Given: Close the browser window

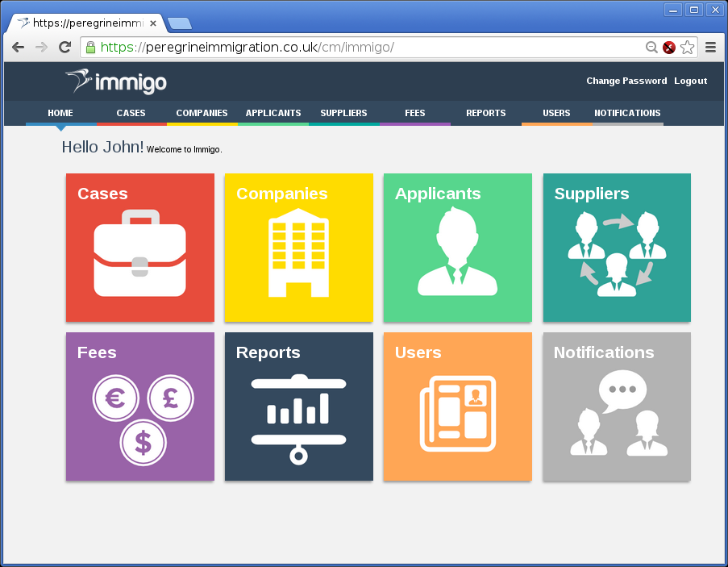Looking at the screenshot, I should pyautogui.click(x=715, y=10).
